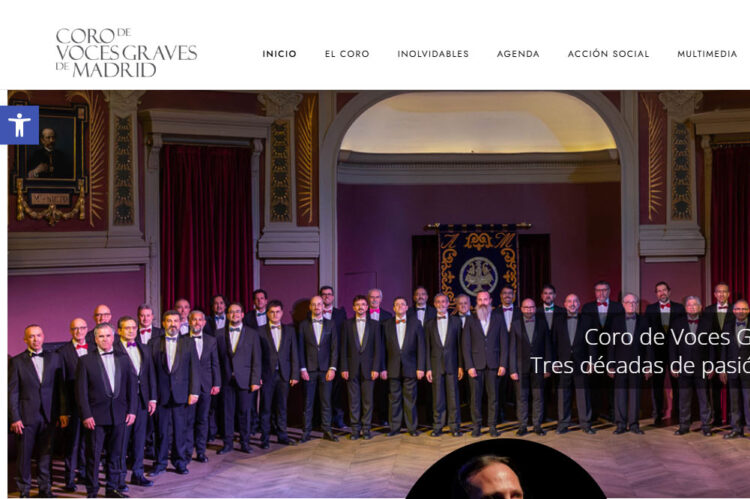Screen dimensions: 750x499
Task: Click the word MADRID in the site logo
Action: (x=113, y=70)
